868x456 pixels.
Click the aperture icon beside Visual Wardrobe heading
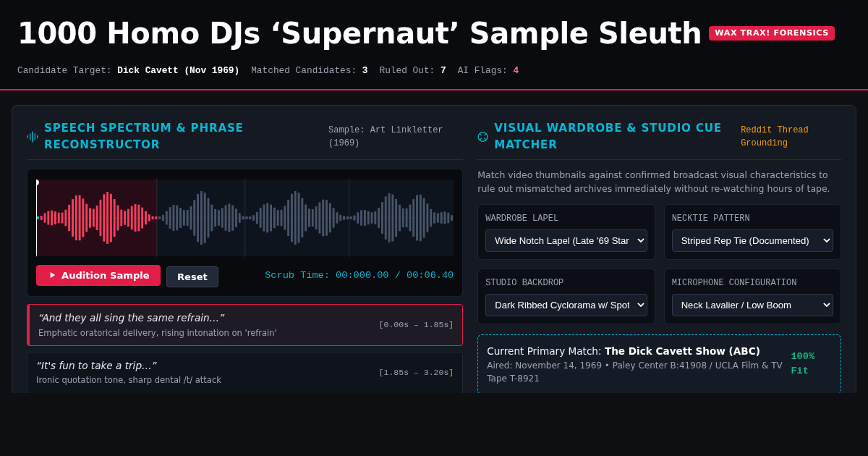pyautogui.click(x=483, y=136)
